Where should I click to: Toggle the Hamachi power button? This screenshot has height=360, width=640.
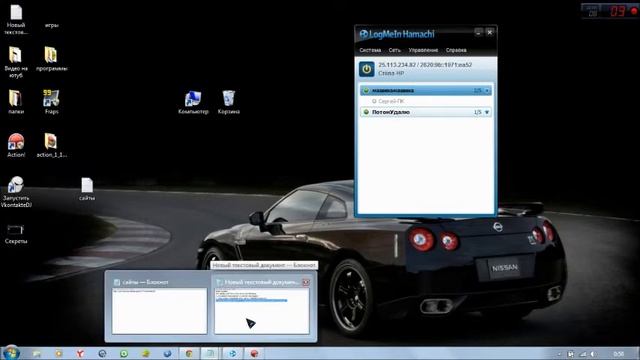pos(367,69)
